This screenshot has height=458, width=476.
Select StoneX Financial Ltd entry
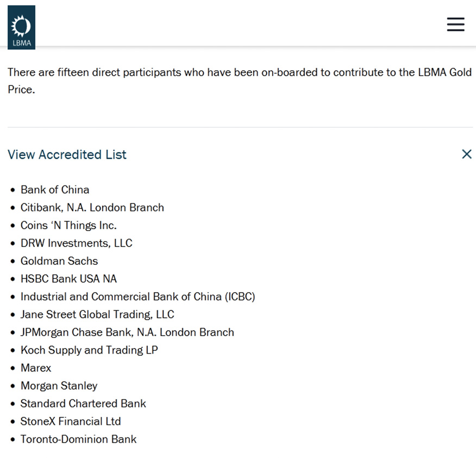tap(71, 422)
